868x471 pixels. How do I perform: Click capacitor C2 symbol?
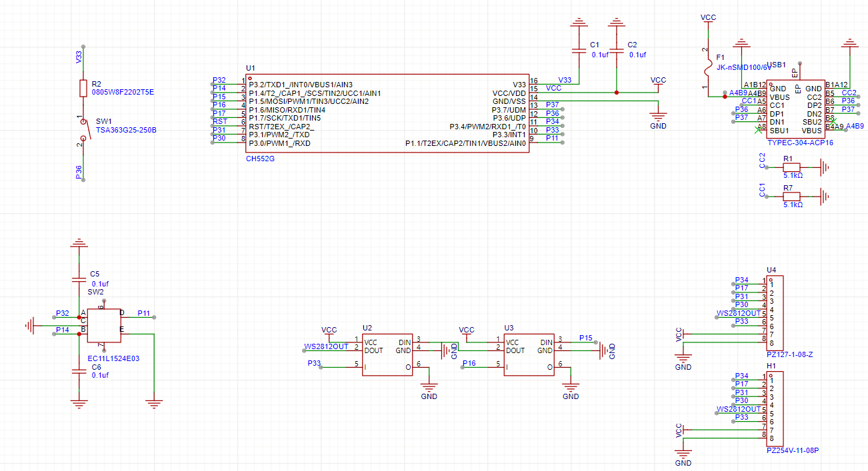tap(617, 49)
